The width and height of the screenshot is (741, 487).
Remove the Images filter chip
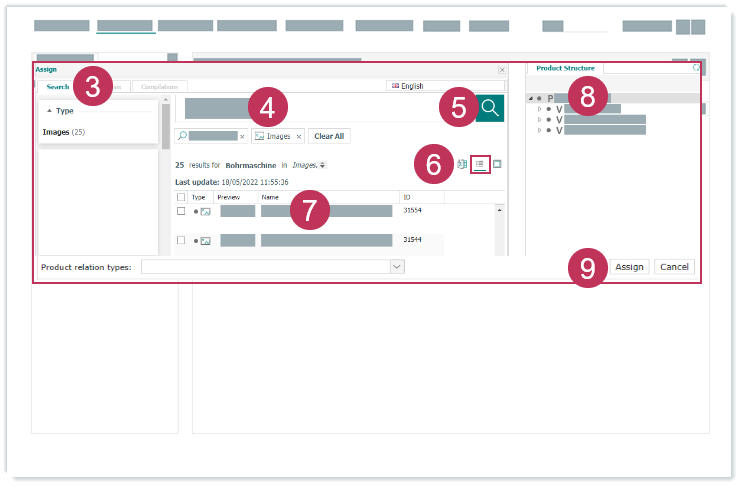tap(298, 136)
